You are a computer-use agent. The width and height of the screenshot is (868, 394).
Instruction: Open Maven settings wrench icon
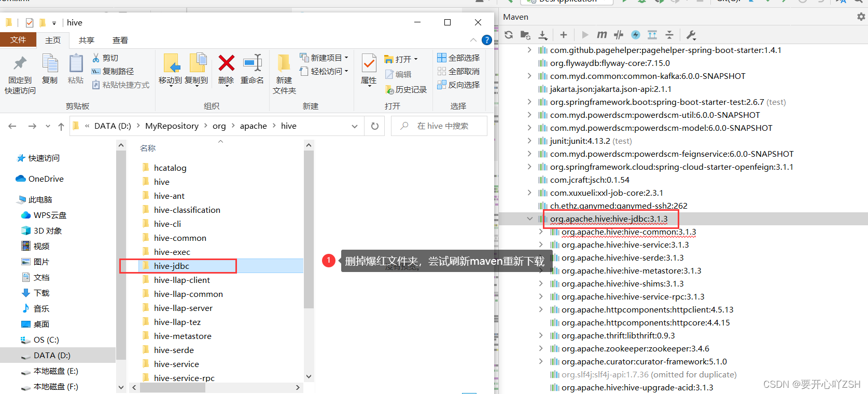(691, 35)
